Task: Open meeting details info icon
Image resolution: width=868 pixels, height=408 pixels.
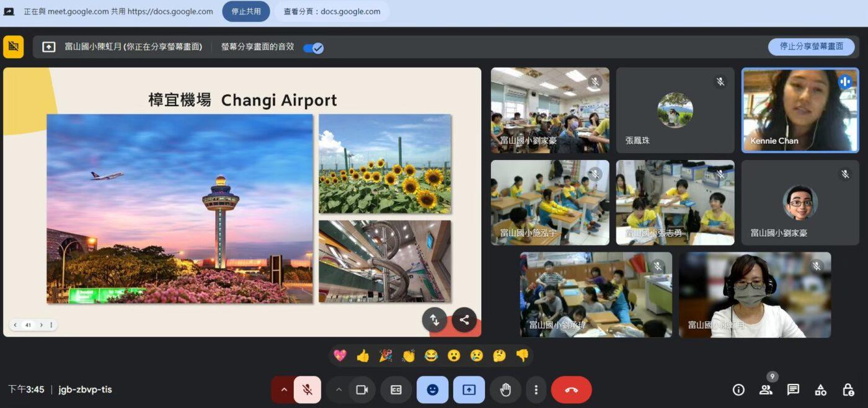Action: 738,390
